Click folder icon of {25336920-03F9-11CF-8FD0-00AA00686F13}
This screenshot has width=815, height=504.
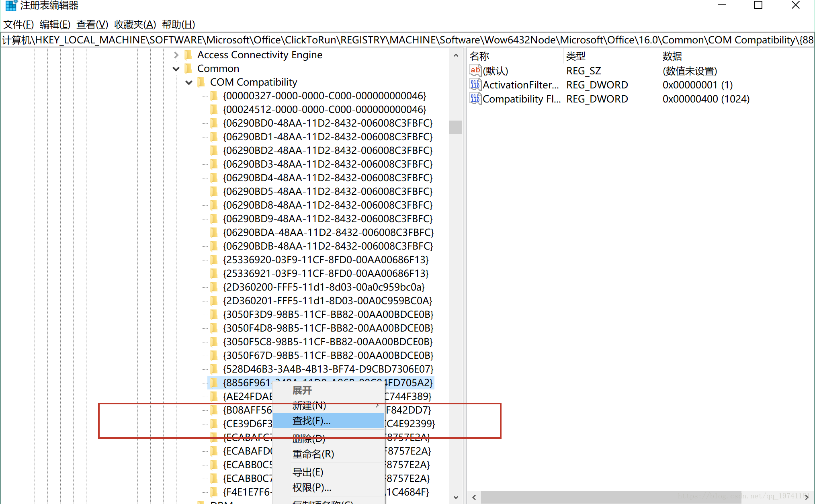(214, 260)
